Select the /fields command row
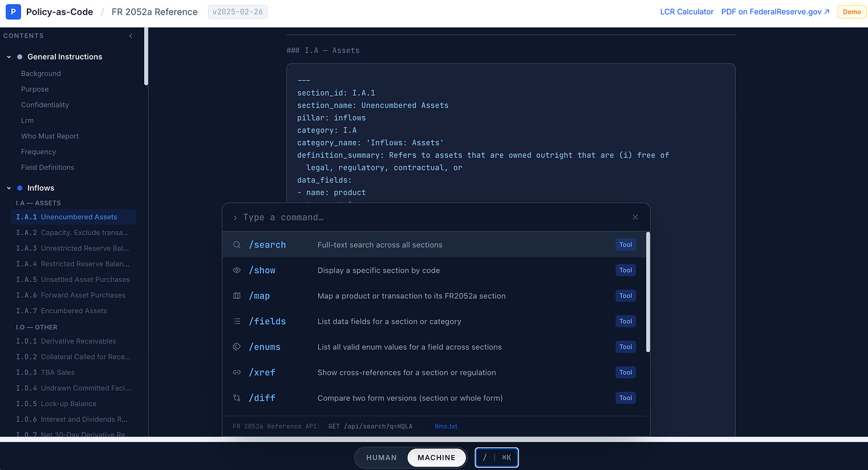The height and width of the screenshot is (470, 868). pyautogui.click(x=434, y=321)
